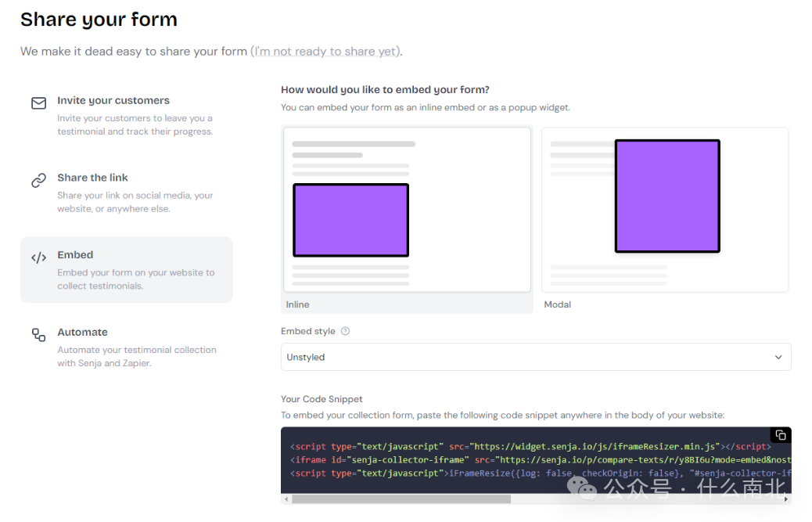
Task: Click the Embed style label text
Action: [x=308, y=331]
